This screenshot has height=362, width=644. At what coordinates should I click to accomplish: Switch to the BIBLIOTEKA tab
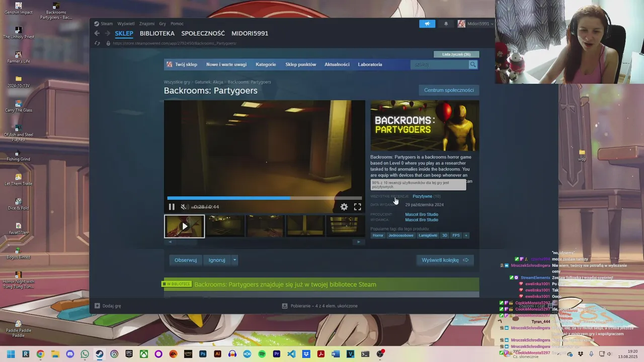(x=157, y=33)
